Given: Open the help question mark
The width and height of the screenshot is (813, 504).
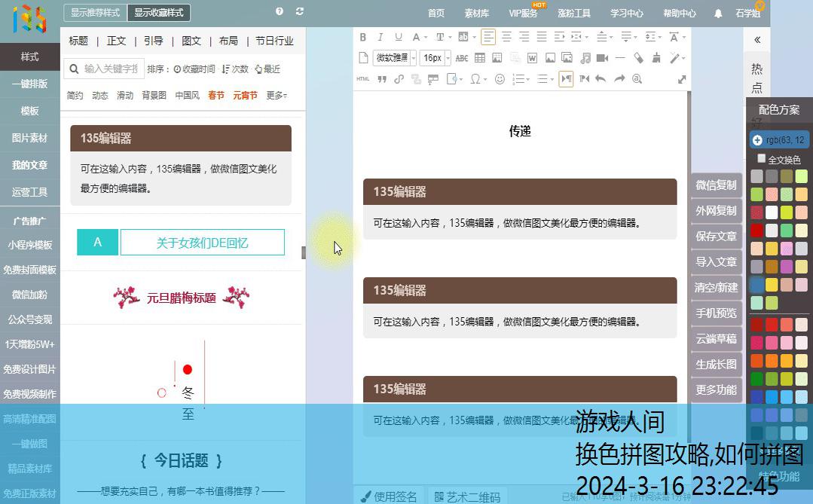Looking at the screenshot, I should [280, 11].
